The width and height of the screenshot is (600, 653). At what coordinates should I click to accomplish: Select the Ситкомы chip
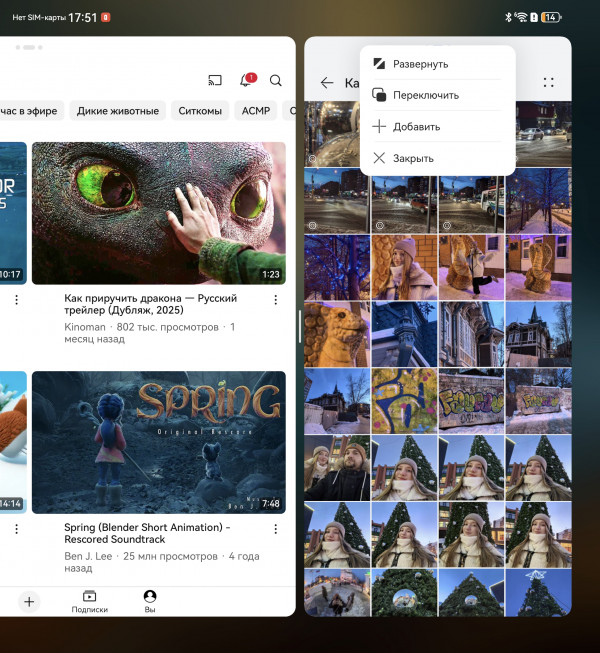click(x=200, y=111)
